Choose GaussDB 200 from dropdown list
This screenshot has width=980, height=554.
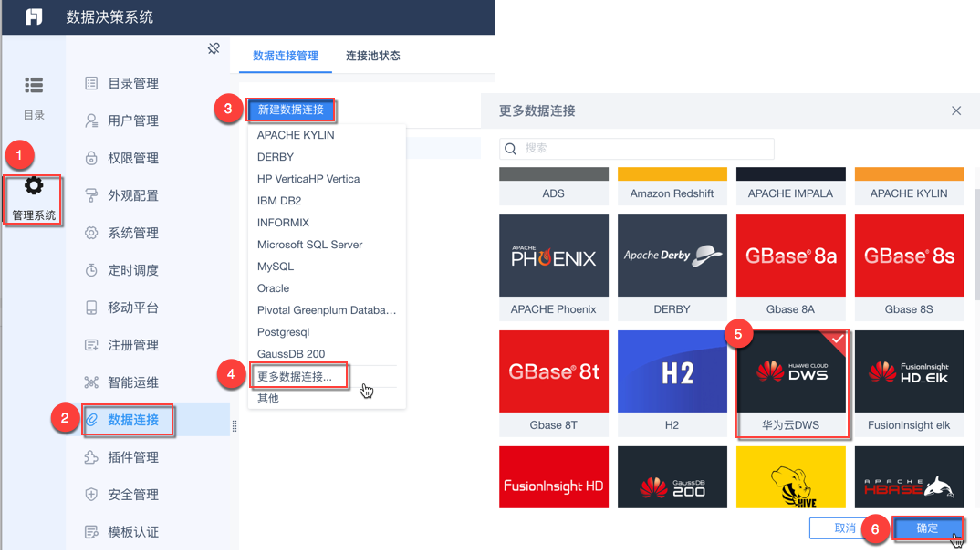coord(291,354)
